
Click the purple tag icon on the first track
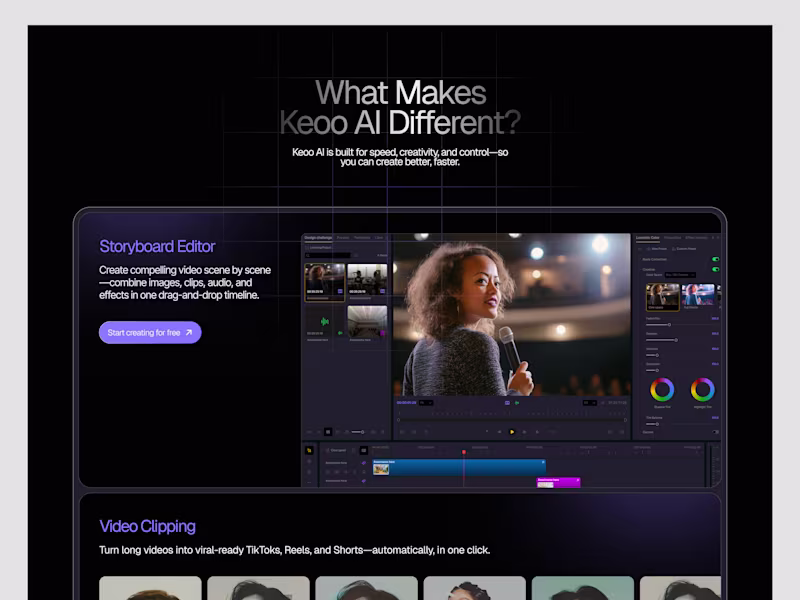(363, 463)
